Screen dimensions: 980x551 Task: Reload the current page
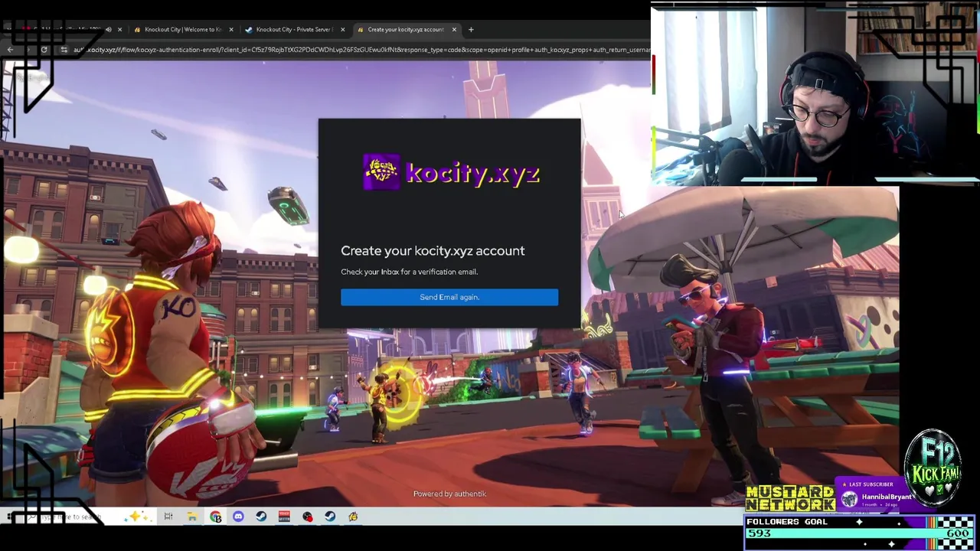pyautogui.click(x=44, y=50)
